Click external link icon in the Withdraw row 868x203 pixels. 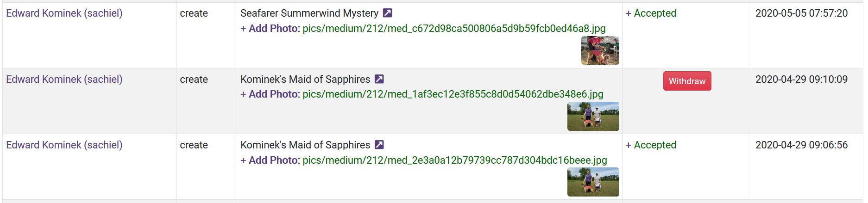tap(379, 79)
